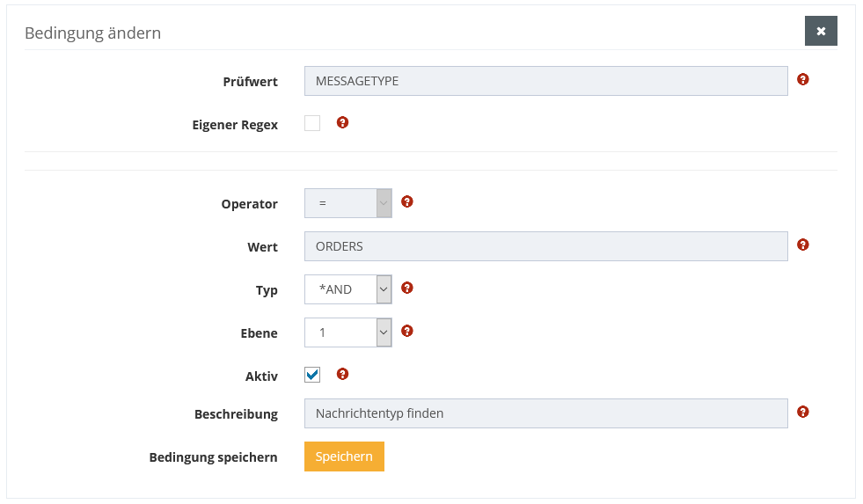Focus the Wert field containing ORDERS
This screenshot has width=863, height=504.
545,246
